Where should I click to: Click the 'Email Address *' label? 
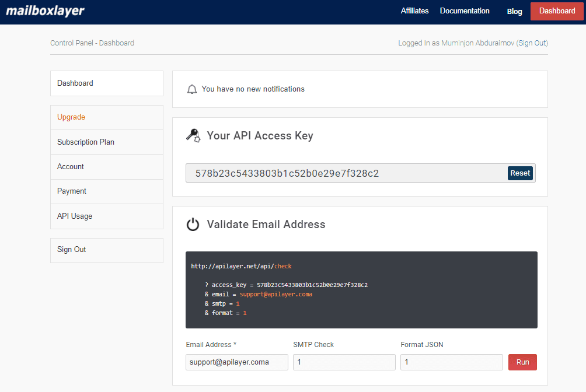[x=211, y=345]
